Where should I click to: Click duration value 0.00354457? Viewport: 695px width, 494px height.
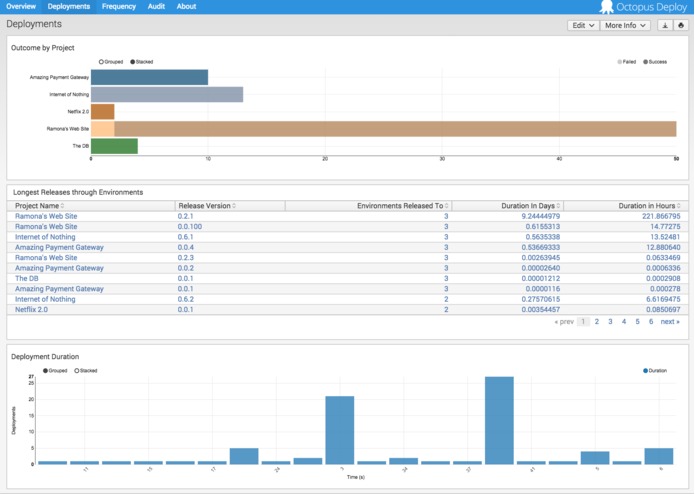tap(541, 309)
